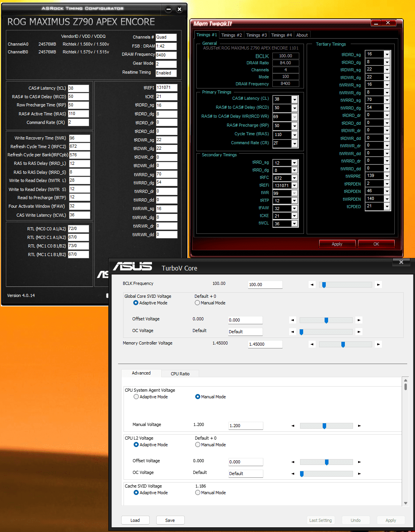Open the About tab in Mem TweakIt
This screenshot has width=415, height=532.
pyautogui.click(x=302, y=35)
